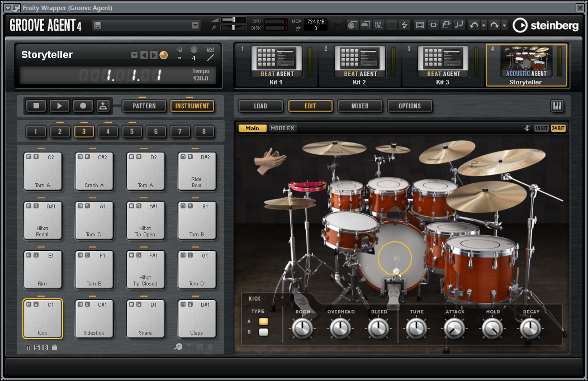This screenshot has width=588, height=381.
Task: Switch to the PATTERN view
Action: click(x=144, y=106)
